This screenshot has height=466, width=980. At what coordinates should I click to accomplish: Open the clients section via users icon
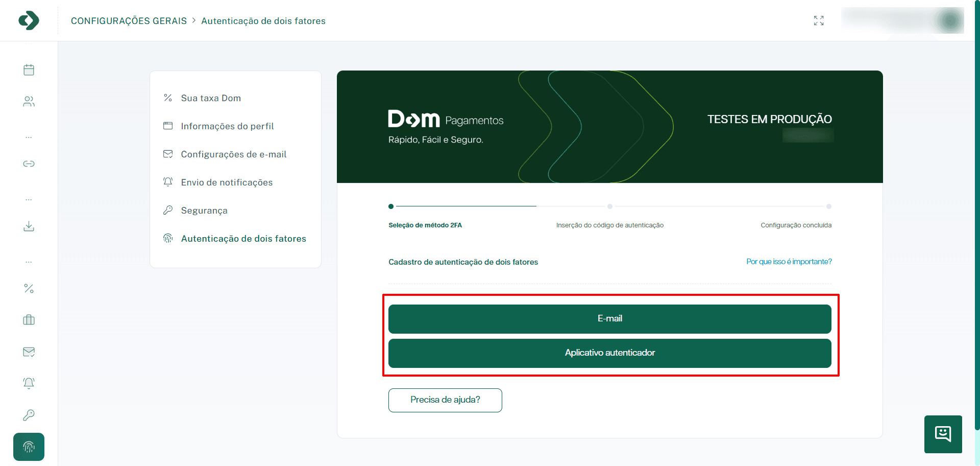29,101
